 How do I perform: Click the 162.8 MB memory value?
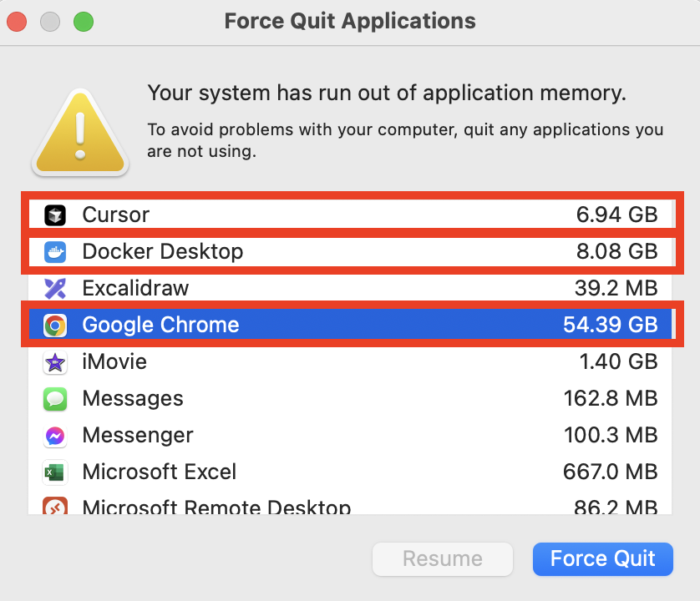[611, 398]
